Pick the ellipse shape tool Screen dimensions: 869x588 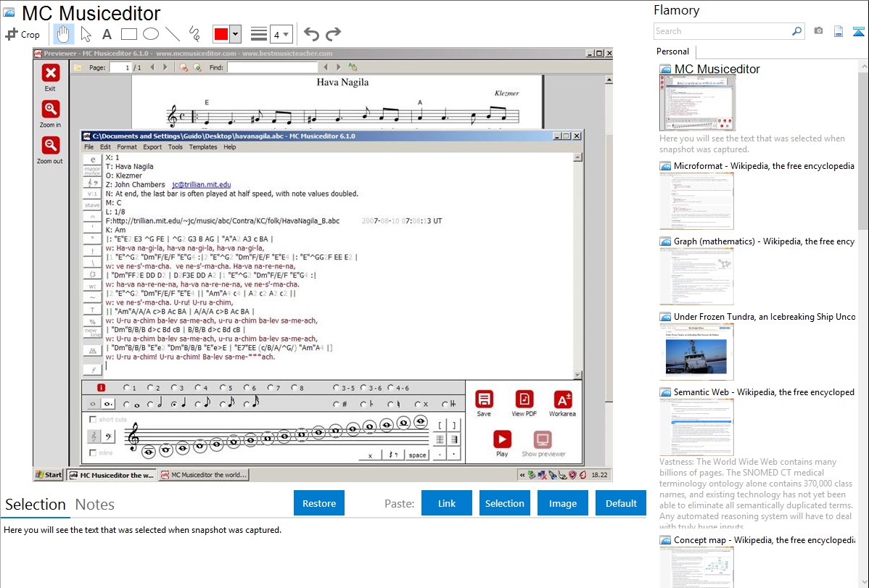click(151, 34)
